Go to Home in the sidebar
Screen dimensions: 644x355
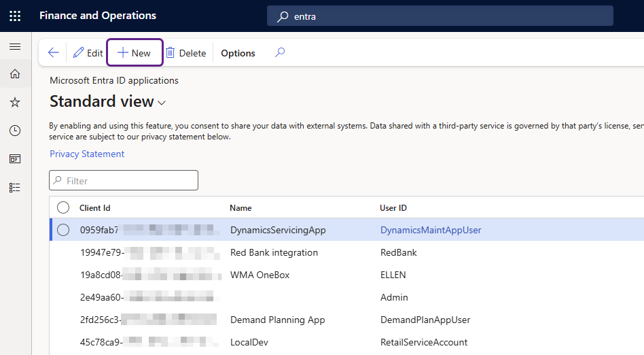(x=15, y=74)
